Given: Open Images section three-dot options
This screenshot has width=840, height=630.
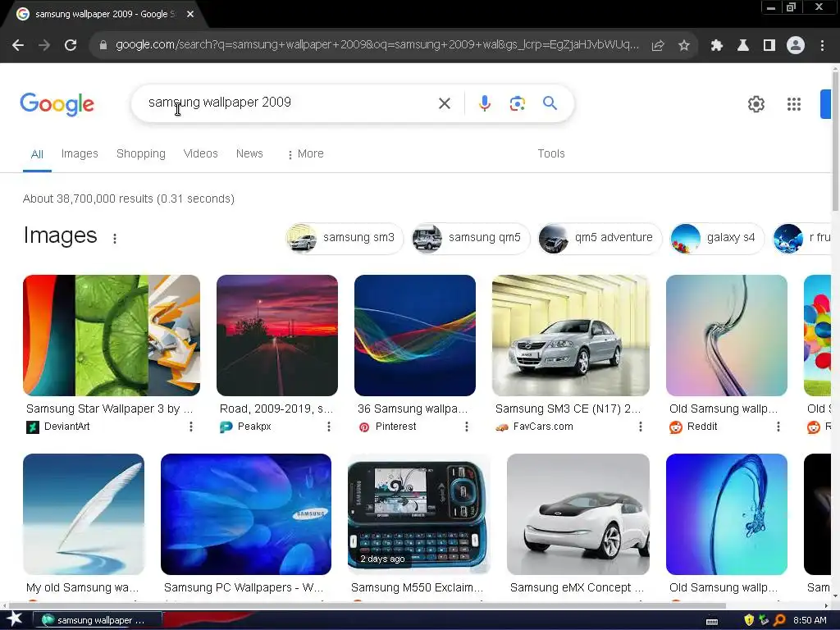Looking at the screenshot, I should (x=115, y=239).
